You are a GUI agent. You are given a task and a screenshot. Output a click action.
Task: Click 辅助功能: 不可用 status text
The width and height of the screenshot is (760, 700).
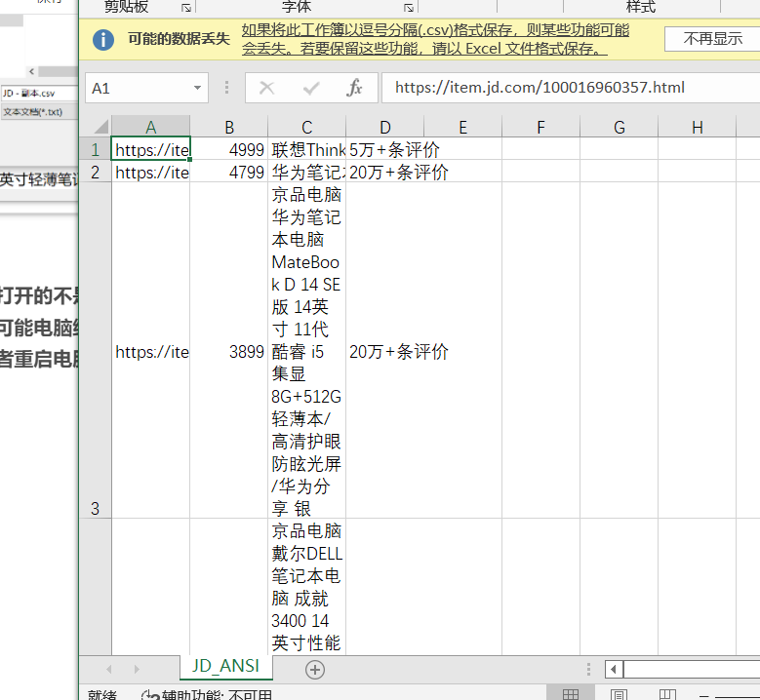[217, 696]
